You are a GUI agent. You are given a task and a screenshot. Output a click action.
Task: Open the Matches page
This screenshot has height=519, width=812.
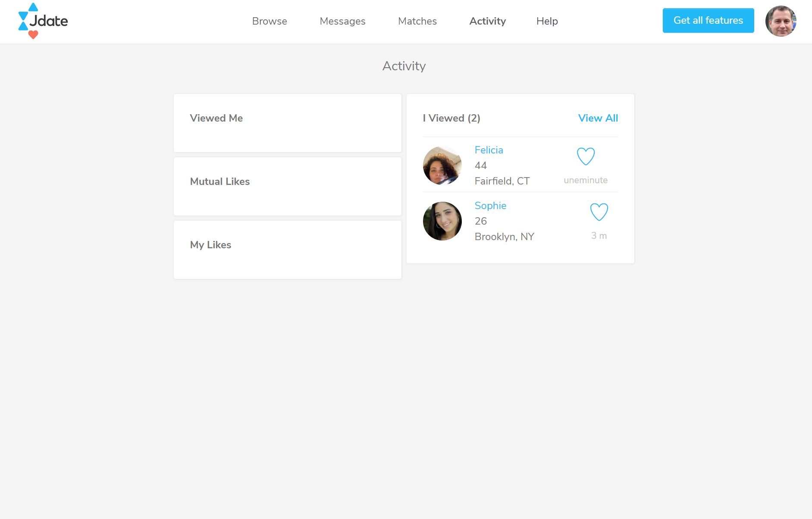[417, 21]
